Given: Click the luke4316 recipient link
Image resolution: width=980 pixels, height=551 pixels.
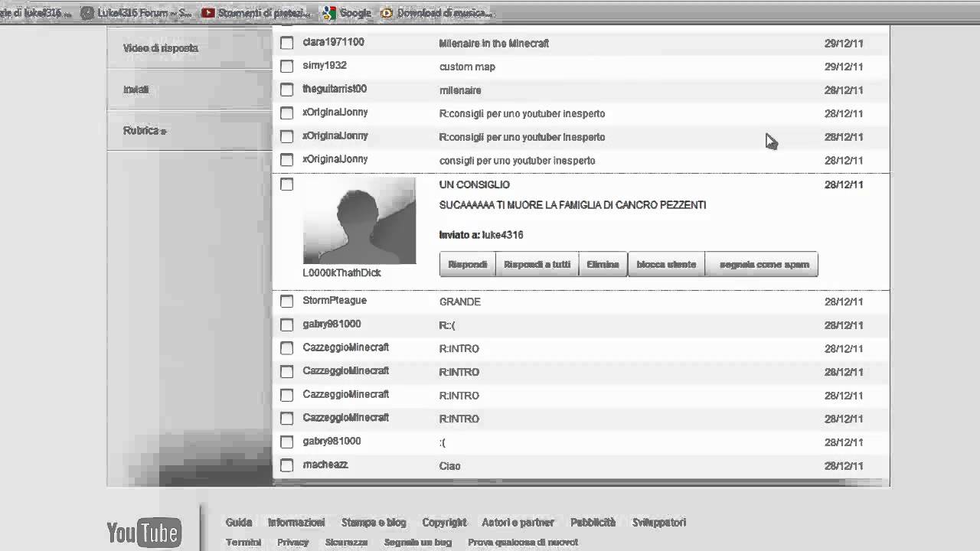Looking at the screenshot, I should coord(502,235).
